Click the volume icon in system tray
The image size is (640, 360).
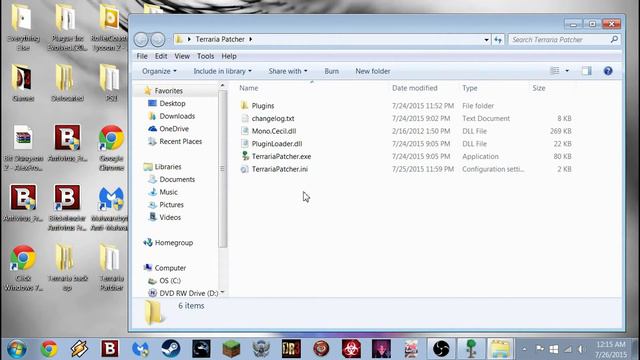click(581, 349)
